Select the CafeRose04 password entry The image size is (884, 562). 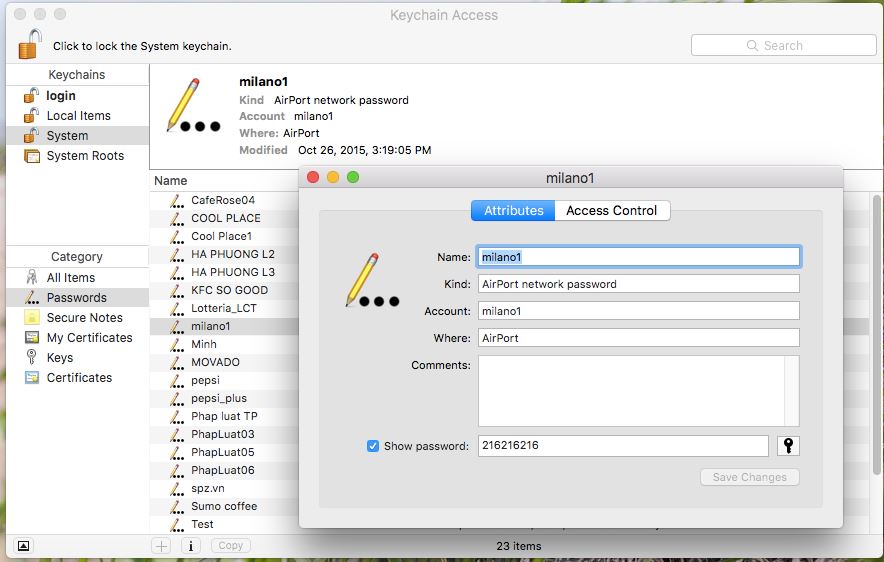(x=224, y=200)
